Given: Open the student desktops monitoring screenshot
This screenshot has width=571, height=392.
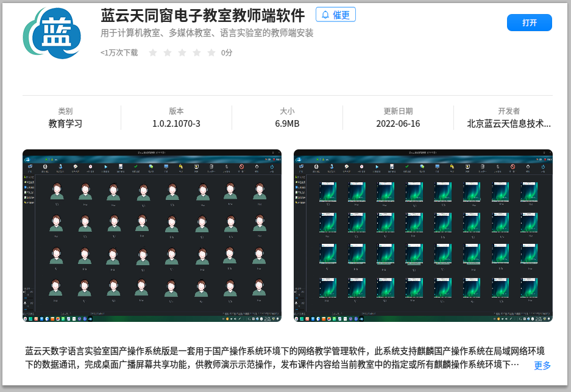Looking at the screenshot, I should pyautogui.click(x=423, y=235).
